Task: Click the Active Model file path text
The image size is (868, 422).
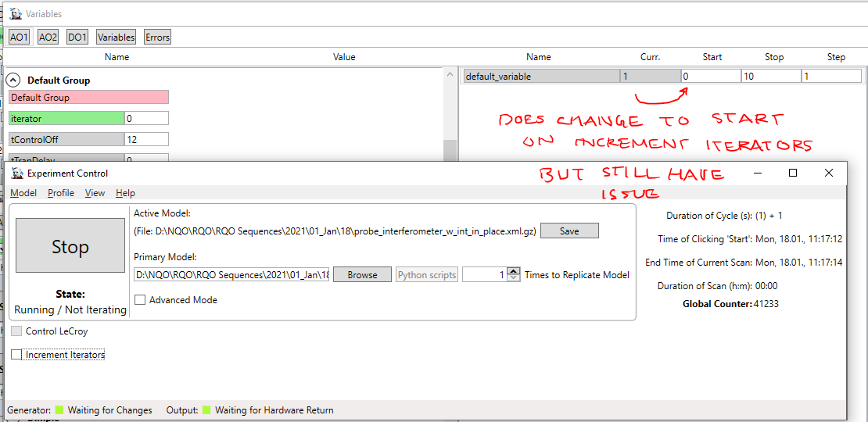Action: tap(335, 232)
